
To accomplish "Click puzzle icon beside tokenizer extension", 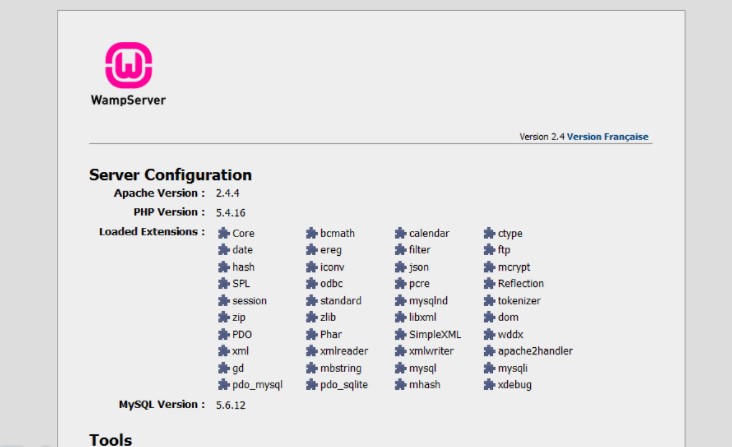I will point(489,300).
